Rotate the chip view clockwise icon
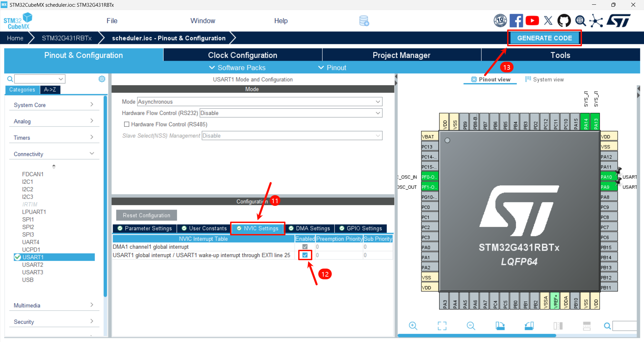This screenshot has height=342, width=644. coord(500,326)
